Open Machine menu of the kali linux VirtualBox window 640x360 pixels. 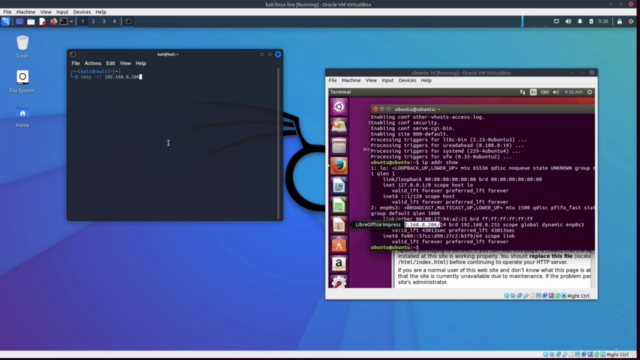pos(26,12)
